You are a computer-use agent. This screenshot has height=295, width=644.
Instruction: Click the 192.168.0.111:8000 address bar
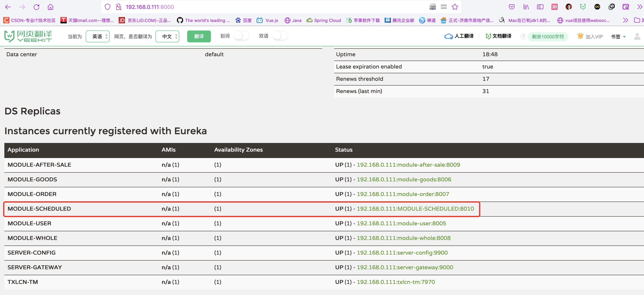pyautogui.click(x=150, y=7)
